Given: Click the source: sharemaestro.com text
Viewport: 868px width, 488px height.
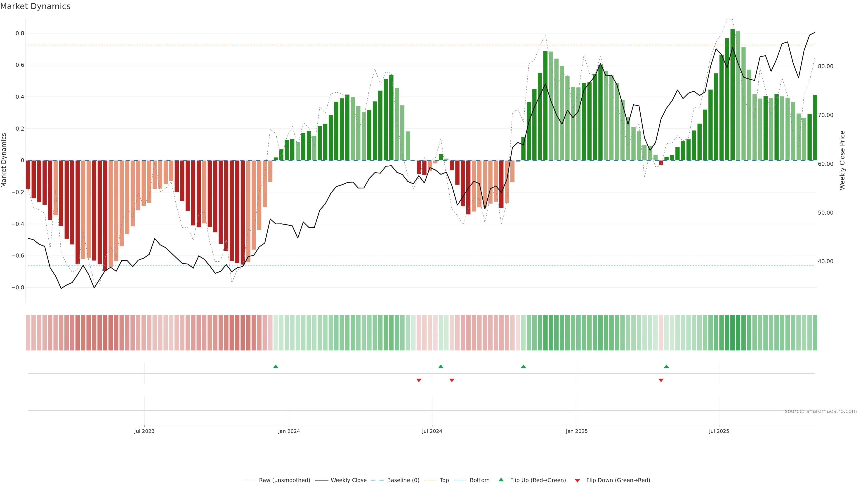Looking at the screenshot, I should tap(821, 411).
